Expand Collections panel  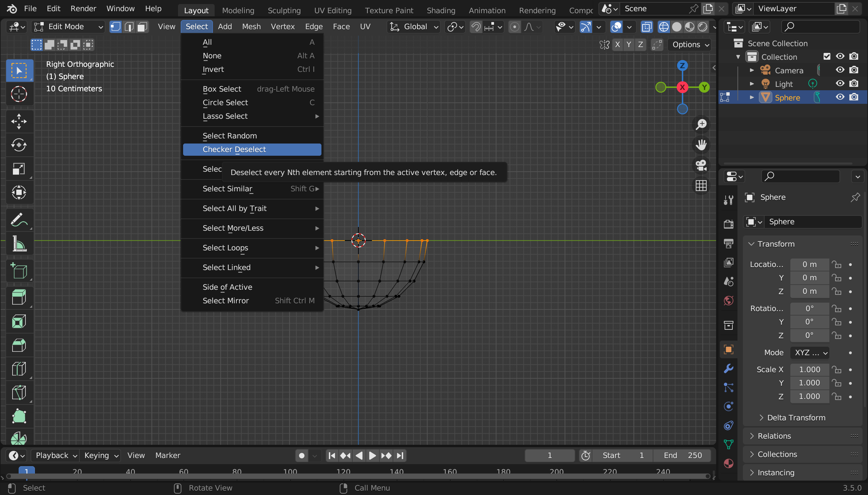tap(776, 454)
